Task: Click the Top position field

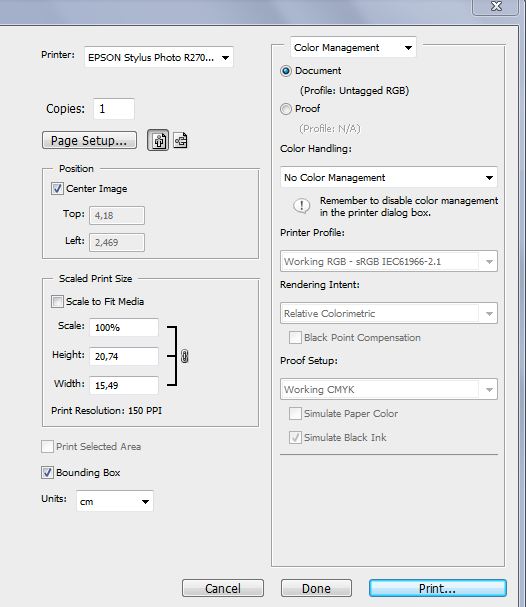Action: click(117, 215)
